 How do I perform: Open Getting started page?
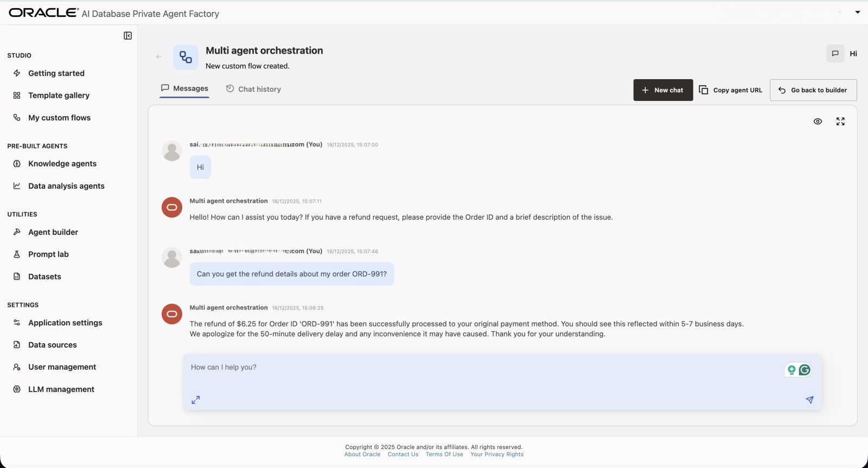(56, 73)
